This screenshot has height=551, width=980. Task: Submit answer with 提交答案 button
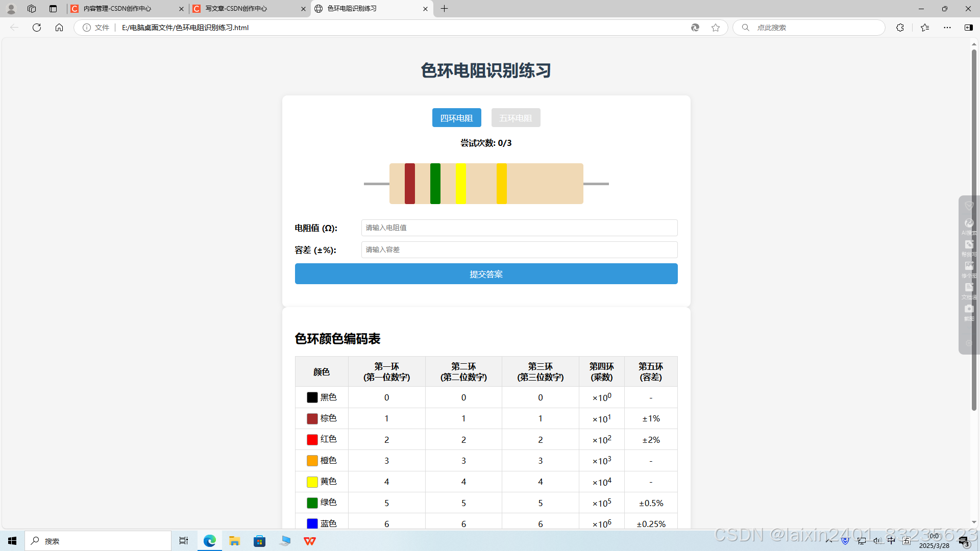[486, 274]
